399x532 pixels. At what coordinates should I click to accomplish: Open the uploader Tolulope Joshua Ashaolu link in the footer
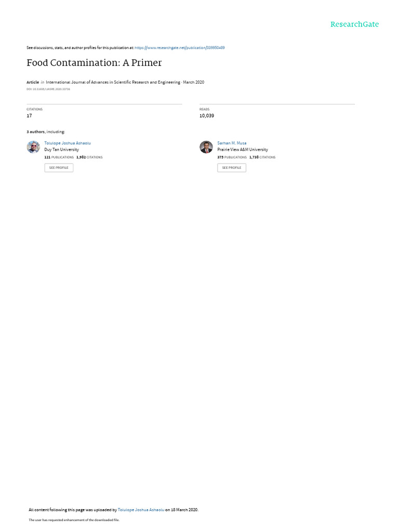pyautogui.click(x=141, y=510)
